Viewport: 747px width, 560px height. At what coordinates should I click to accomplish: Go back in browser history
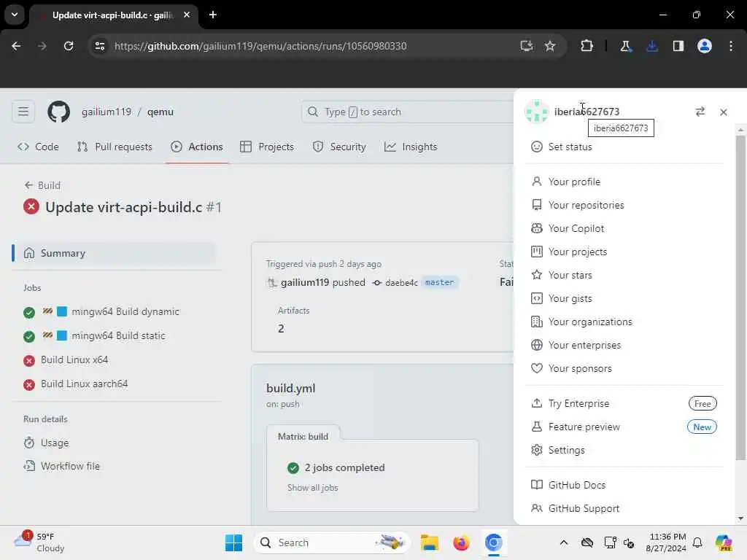pyautogui.click(x=16, y=46)
